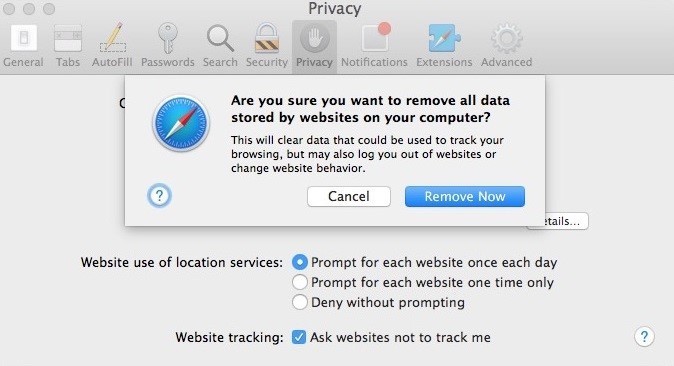The width and height of the screenshot is (674, 366).
Task: Confirm with the Remove Now button
Action: coord(465,196)
